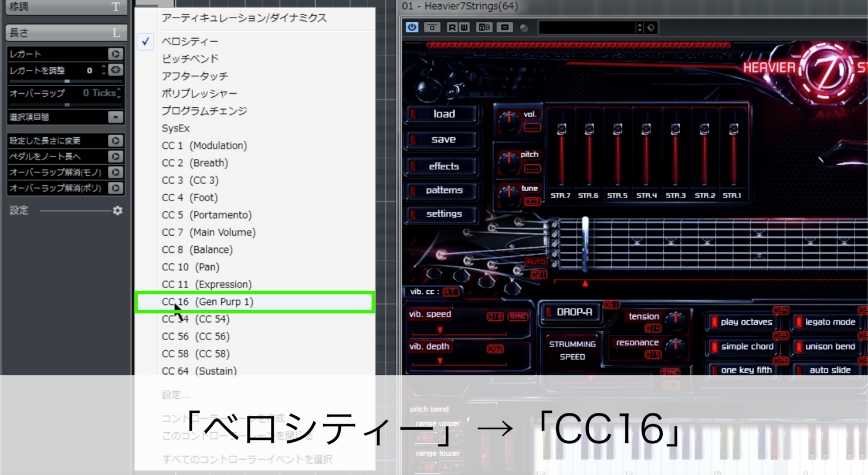Image resolution: width=868 pixels, height=475 pixels.
Task: Click the preset diamond icon
Action: click(x=651, y=28)
